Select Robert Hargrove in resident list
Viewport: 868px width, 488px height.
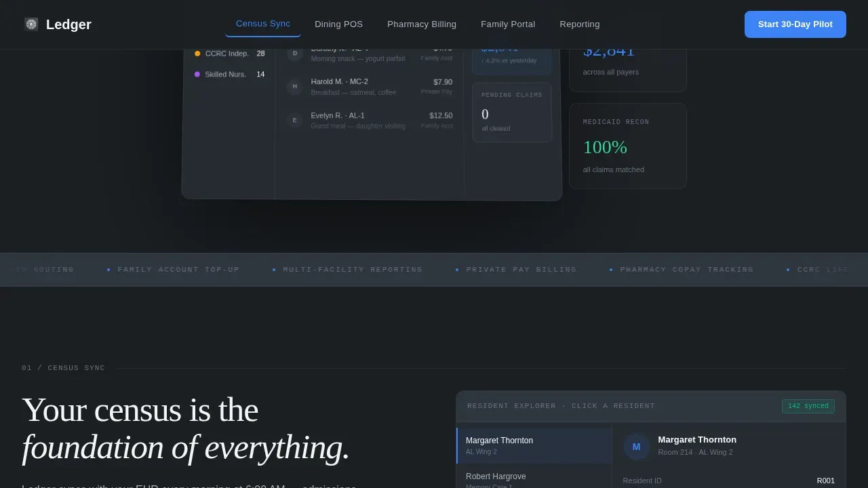point(534,478)
